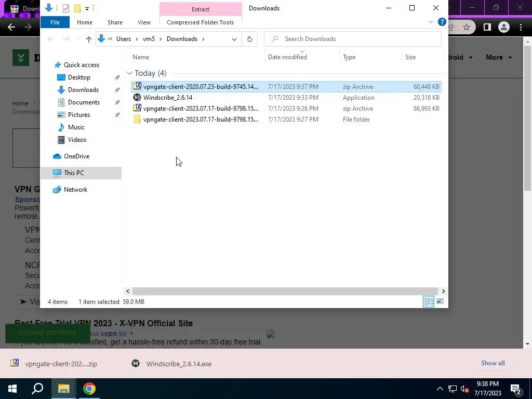This screenshot has height=399, width=532.
Task: Switch to the Home ribbon tab
Action: pos(85,22)
